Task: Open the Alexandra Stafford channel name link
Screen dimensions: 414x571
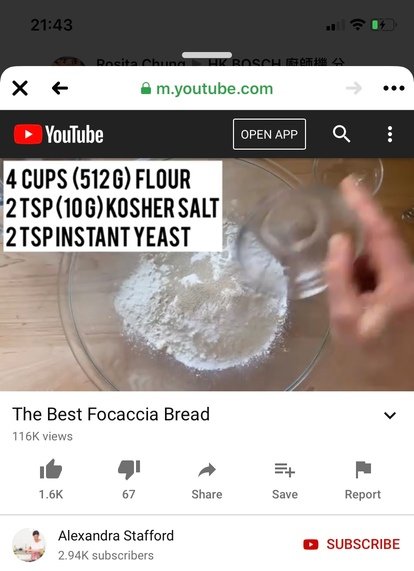Action: tap(116, 536)
